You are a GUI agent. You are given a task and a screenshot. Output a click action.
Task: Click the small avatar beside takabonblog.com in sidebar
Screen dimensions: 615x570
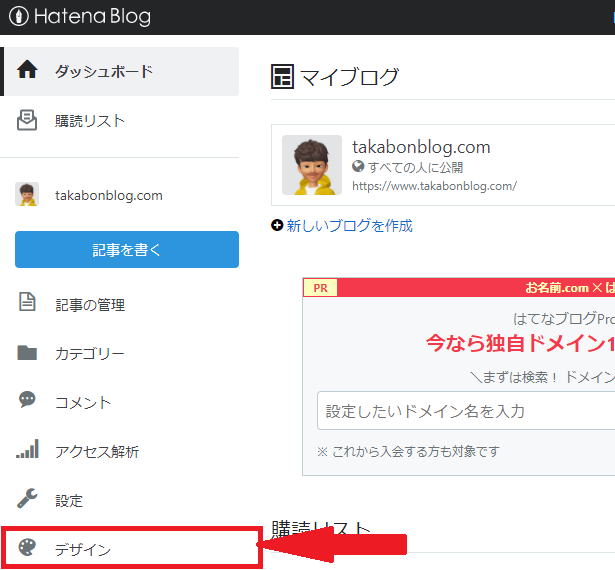(27, 194)
